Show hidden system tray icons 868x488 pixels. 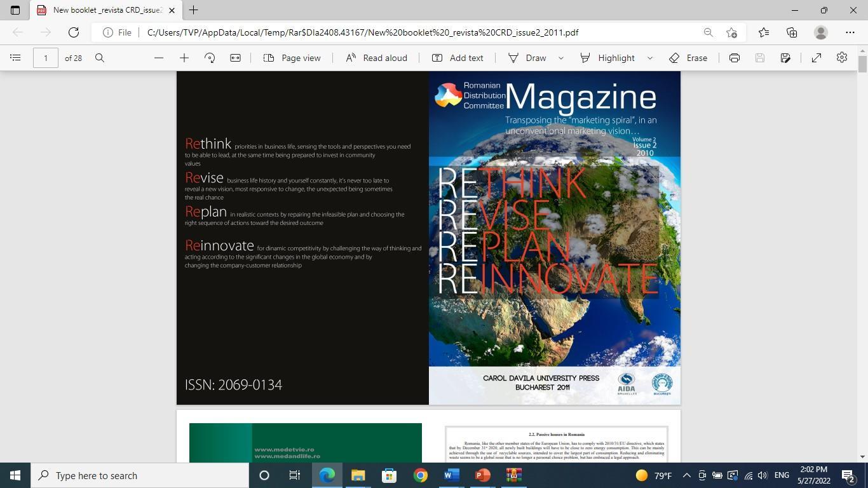click(x=686, y=475)
